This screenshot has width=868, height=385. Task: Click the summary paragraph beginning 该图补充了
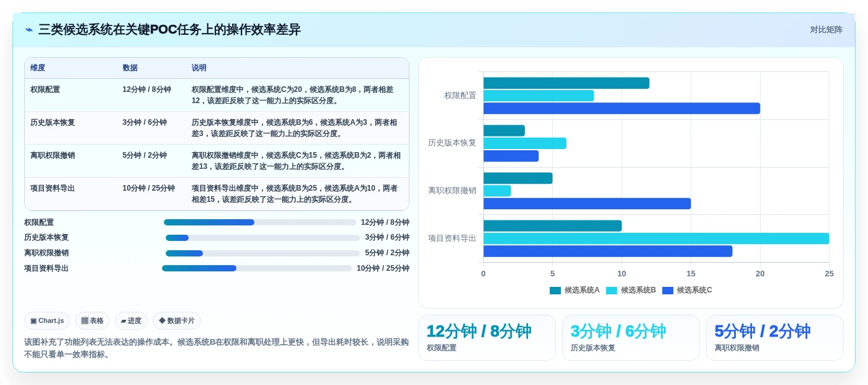[x=217, y=348]
